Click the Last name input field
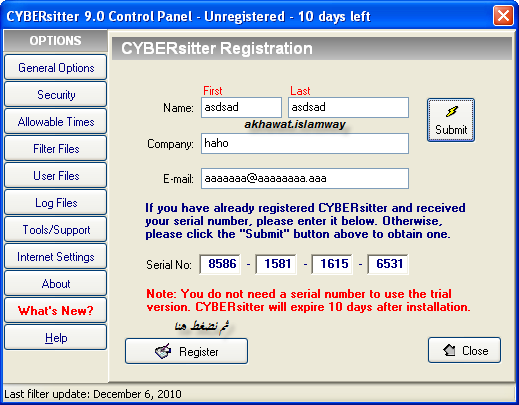 click(348, 107)
